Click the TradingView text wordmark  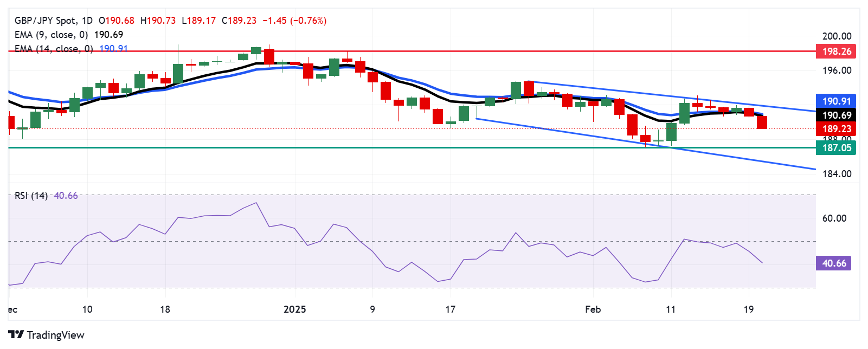(55, 335)
